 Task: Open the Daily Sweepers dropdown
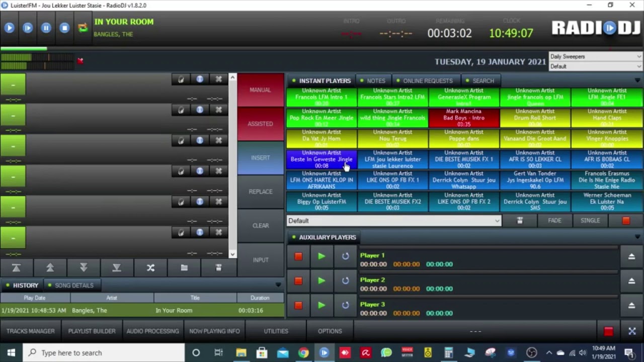tap(596, 57)
